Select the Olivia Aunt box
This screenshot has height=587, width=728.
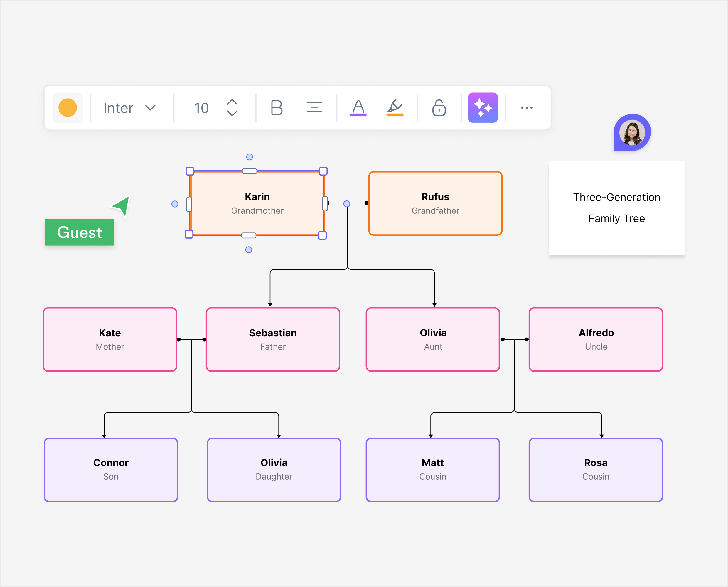point(433,340)
